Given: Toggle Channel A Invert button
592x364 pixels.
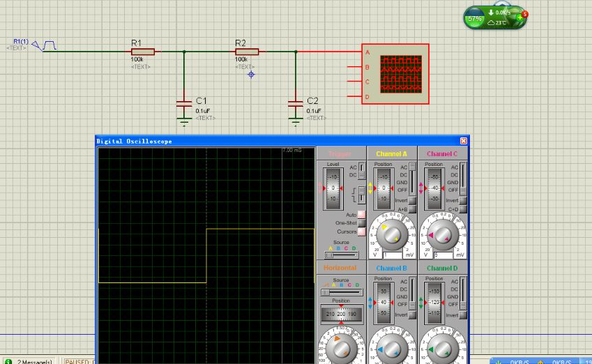Looking at the screenshot, I should pyautogui.click(x=413, y=201).
